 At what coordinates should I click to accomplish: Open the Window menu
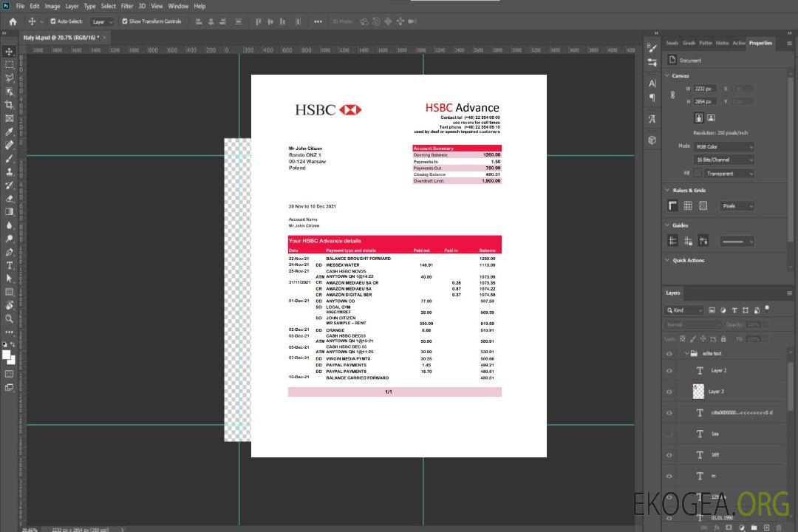[x=178, y=6]
